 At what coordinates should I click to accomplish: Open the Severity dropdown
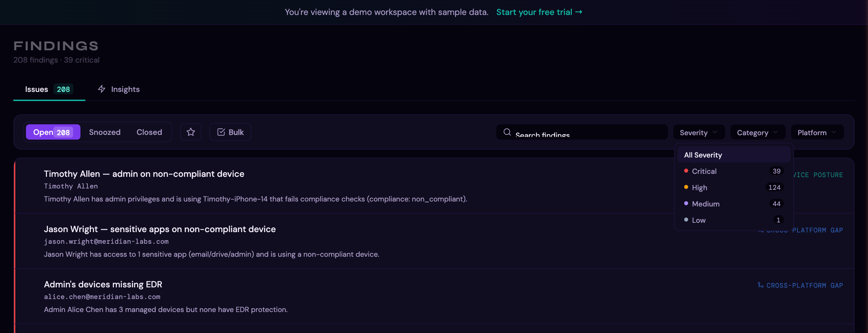pos(699,133)
